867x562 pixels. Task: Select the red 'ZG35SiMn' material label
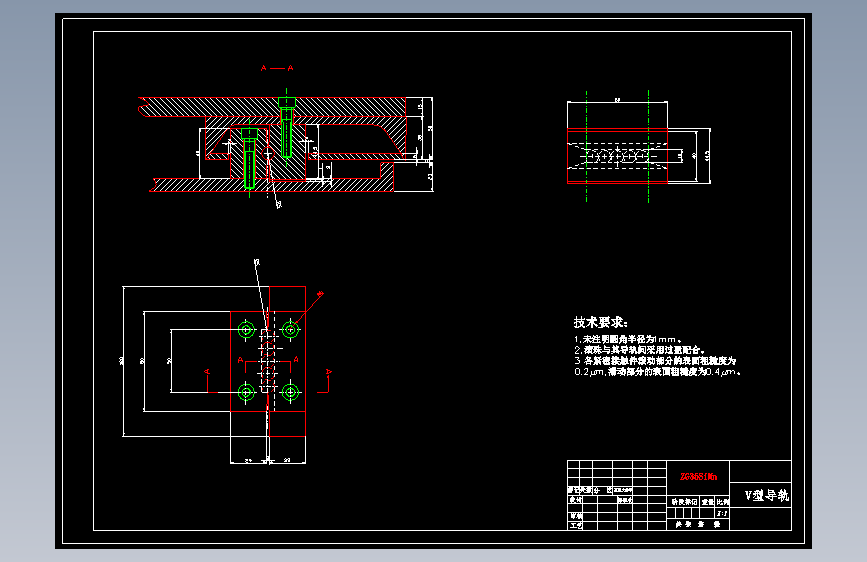698,477
